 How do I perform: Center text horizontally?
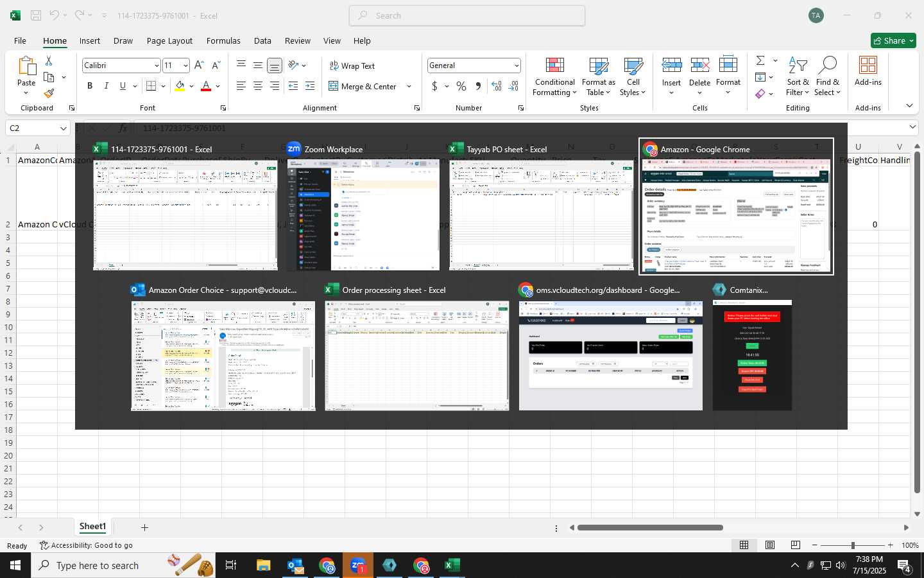click(258, 86)
